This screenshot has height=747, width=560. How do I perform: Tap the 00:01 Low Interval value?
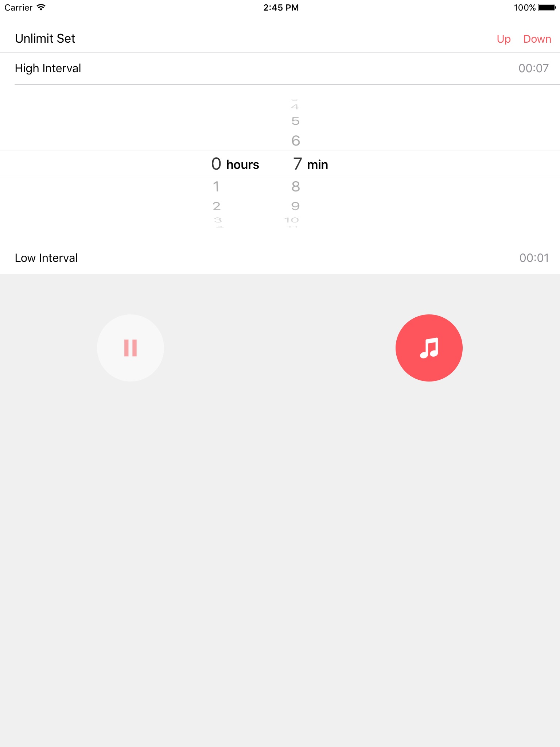coord(534,258)
